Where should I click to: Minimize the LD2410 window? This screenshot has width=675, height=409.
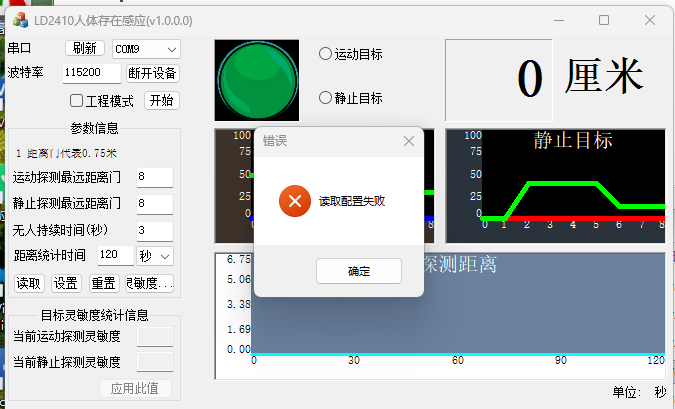[x=558, y=20]
